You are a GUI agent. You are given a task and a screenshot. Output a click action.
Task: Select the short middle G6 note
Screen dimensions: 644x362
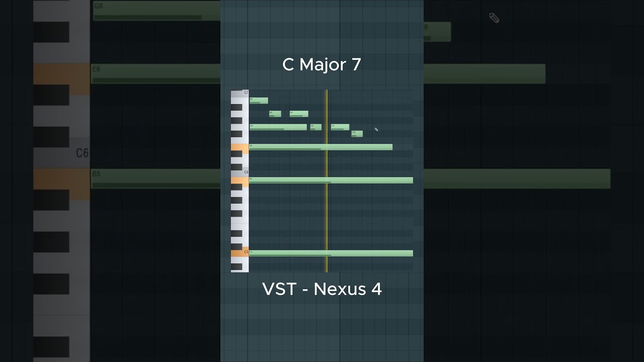[x=315, y=127]
